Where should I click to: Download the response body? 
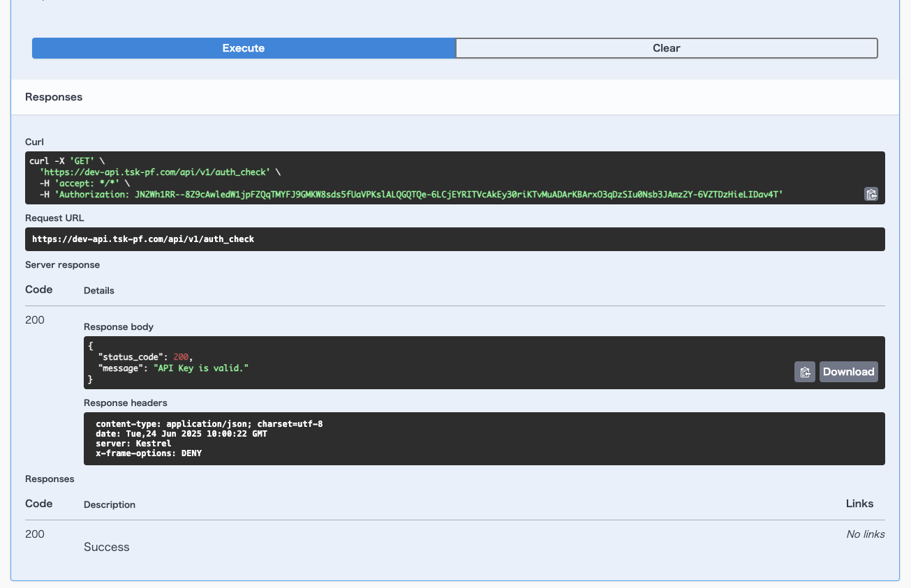849,372
